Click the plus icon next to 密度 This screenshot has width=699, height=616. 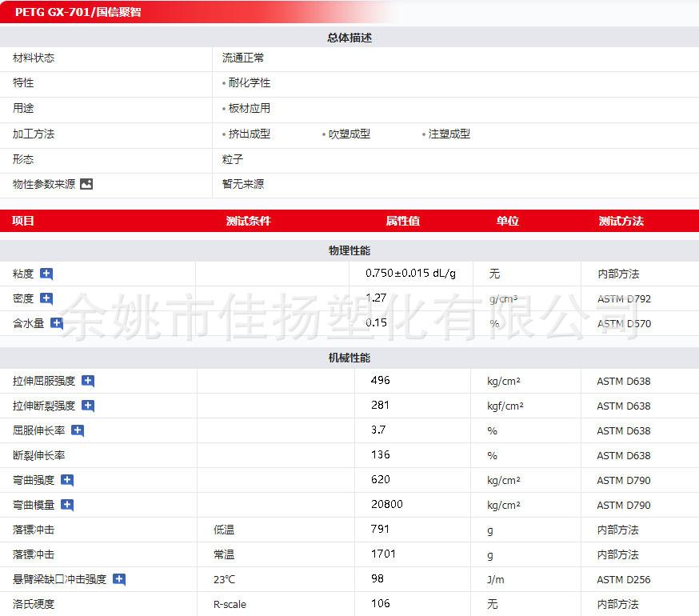point(46,298)
